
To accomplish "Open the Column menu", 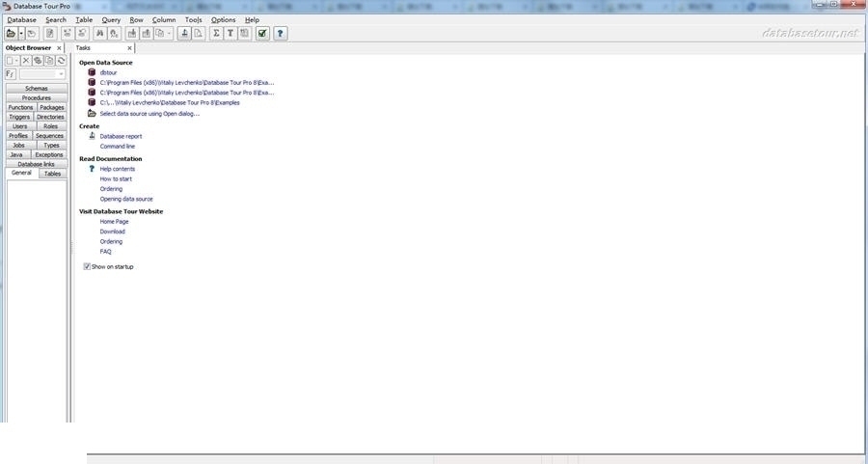I will pos(164,19).
